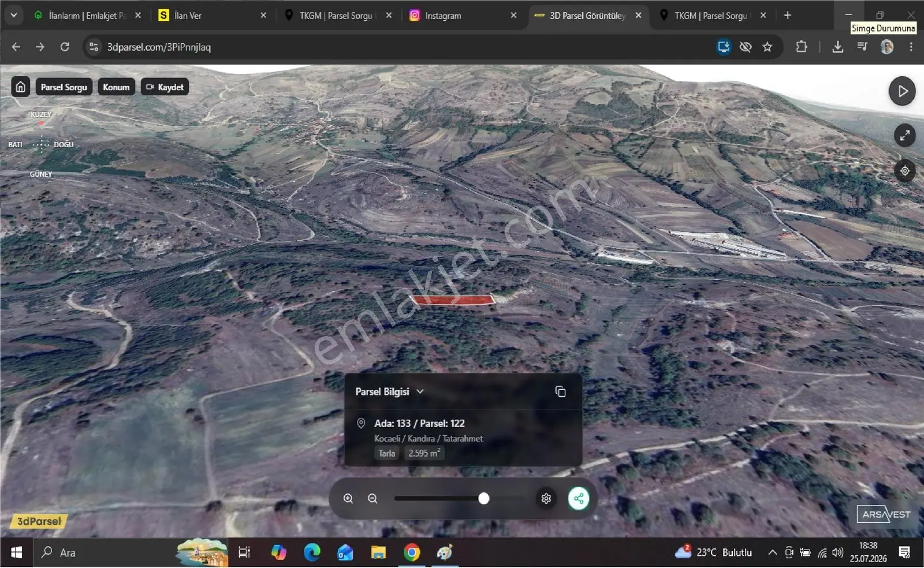Image resolution: width=924 pixels, height=568 pixels.
Task: Open the tab search dropdown arrow
Action: pos(13,16)
